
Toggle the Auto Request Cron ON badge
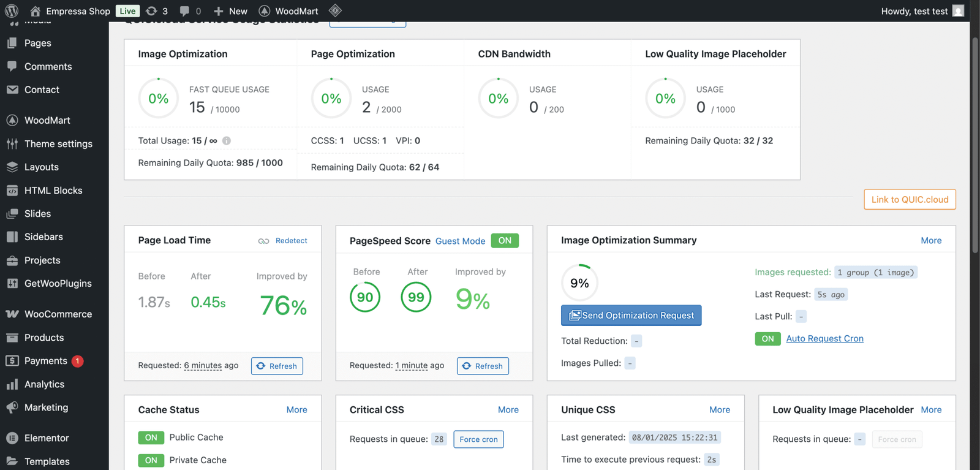coord(767,339)
